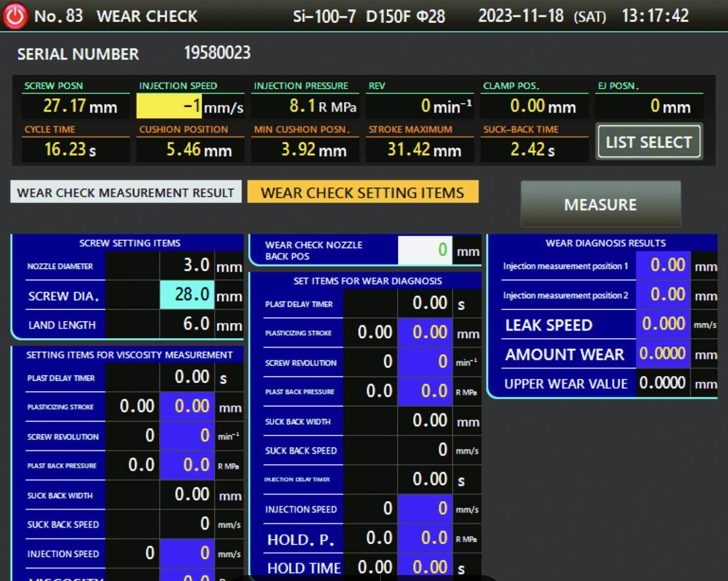728x581 pixels.
Task: Click the Leak Speed result value
Action: click(663, 324)
